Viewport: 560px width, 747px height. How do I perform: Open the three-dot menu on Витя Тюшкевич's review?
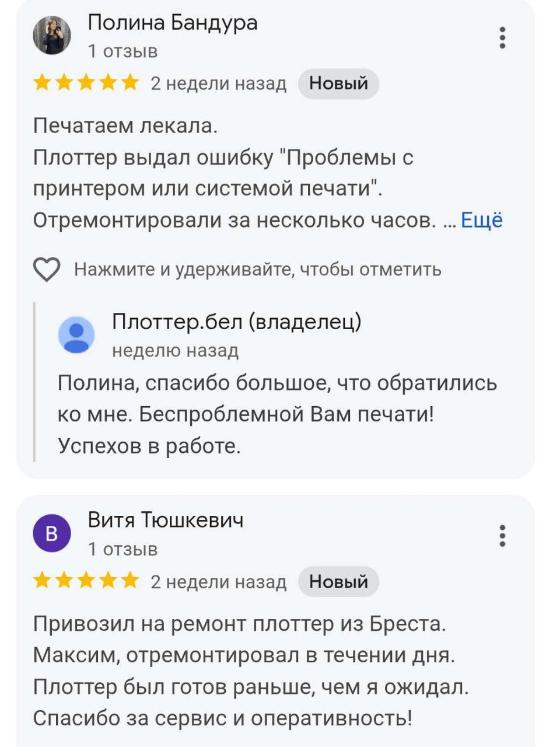pos(502,535)
